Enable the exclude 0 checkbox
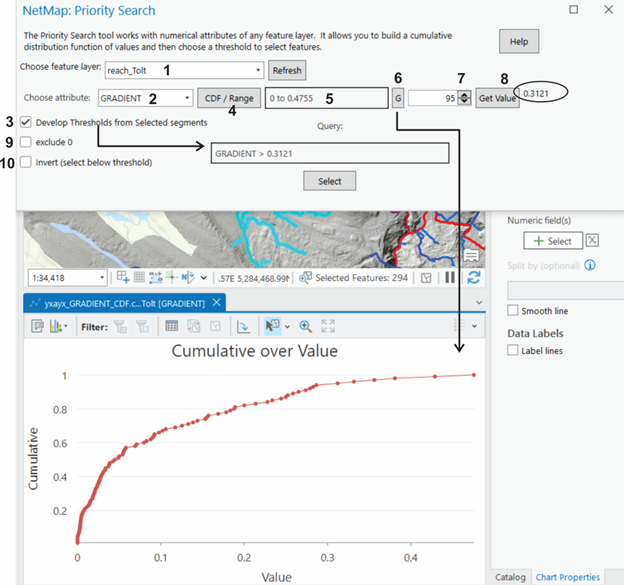 pos(26,142)
